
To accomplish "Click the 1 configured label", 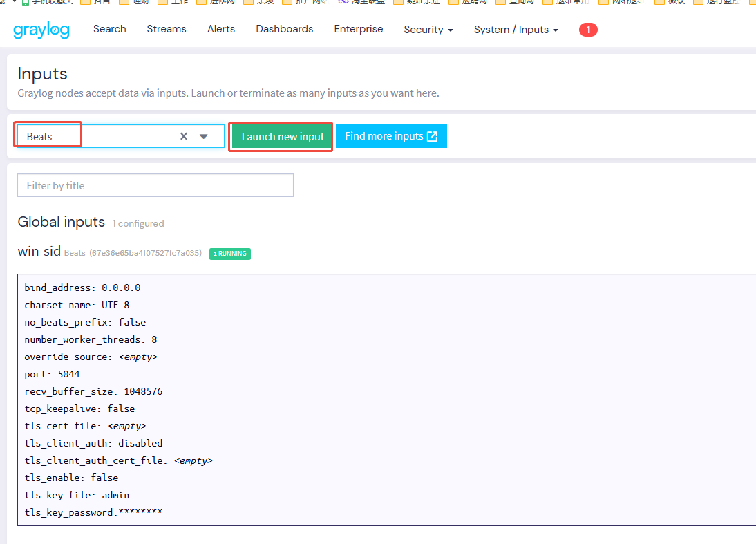I will tap(138, 224).
